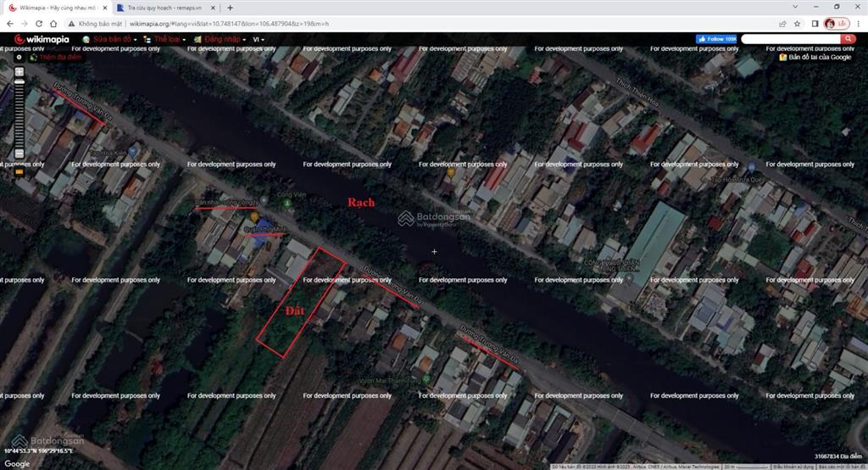This screenshot has width=868, height=470.
Task: Click the yellow ruler icon below zoom slider
Action: click(19, 172)
